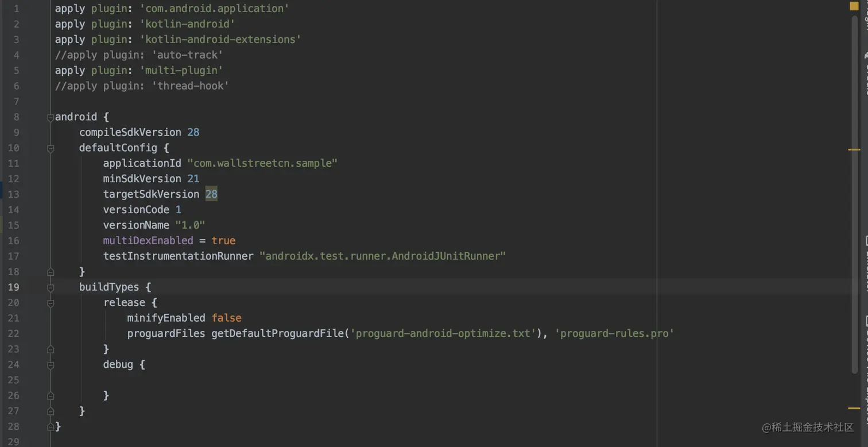868x447 pixels.
Task: Click the highlighted line number 19 in the gutter
Action: (x=13, y=287)
